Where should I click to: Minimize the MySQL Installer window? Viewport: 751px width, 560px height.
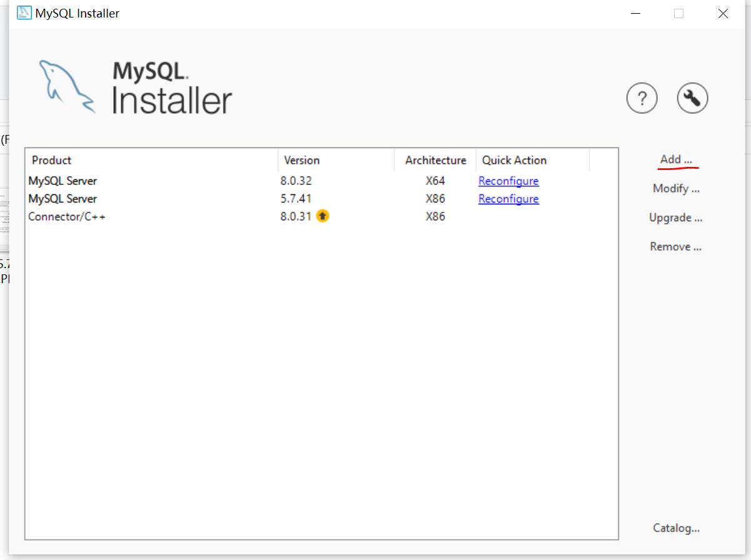635,13
